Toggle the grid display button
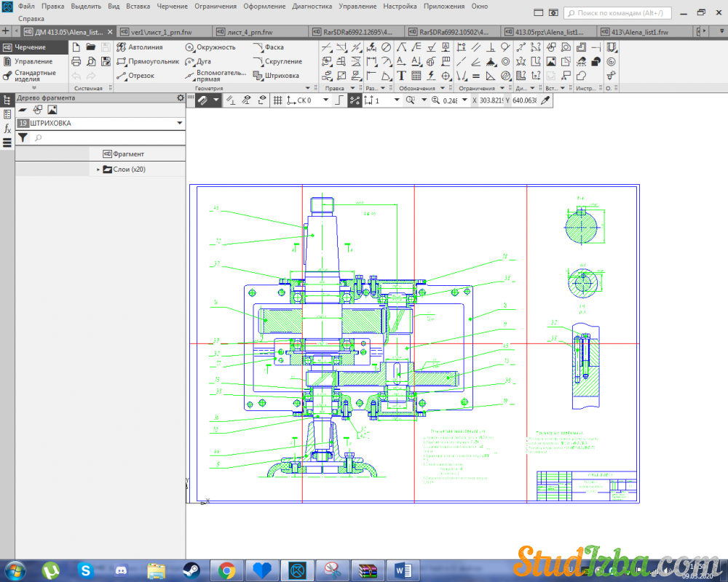This screenshot has width=728, height=582. click(x=277, y=100)
